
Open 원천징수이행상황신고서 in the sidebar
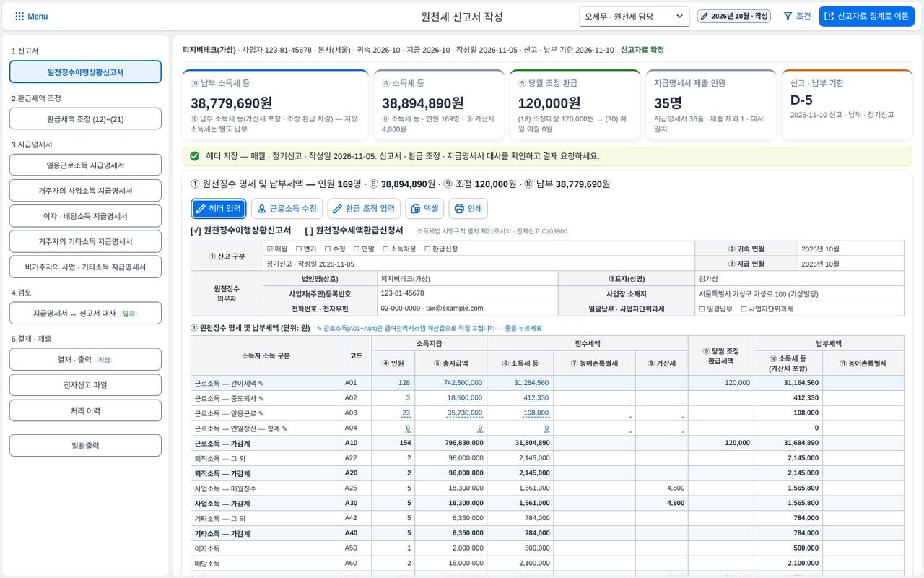click(x=85, y=72)
